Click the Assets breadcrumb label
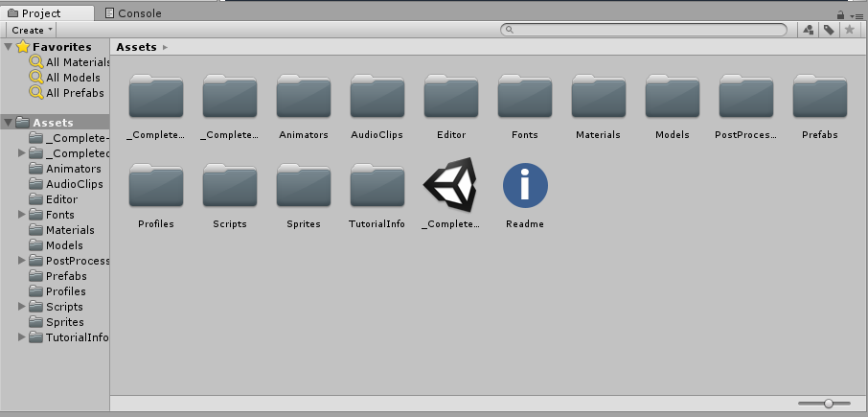Image resolution: width=868 pixels, height=417 pixels. coord(136,47)
